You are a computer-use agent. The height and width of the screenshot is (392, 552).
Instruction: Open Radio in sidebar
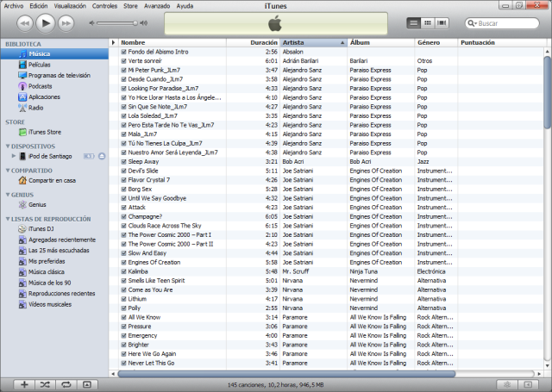31,108
